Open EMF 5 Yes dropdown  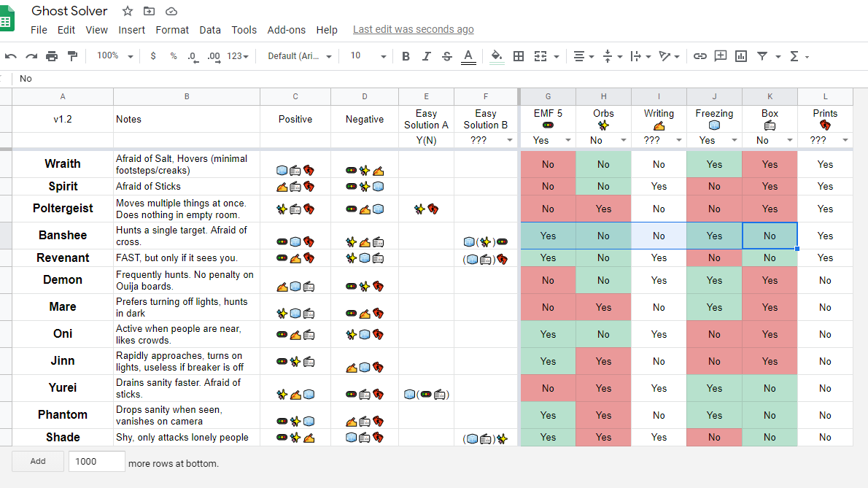pyautogui.click(x=568, y=141)
